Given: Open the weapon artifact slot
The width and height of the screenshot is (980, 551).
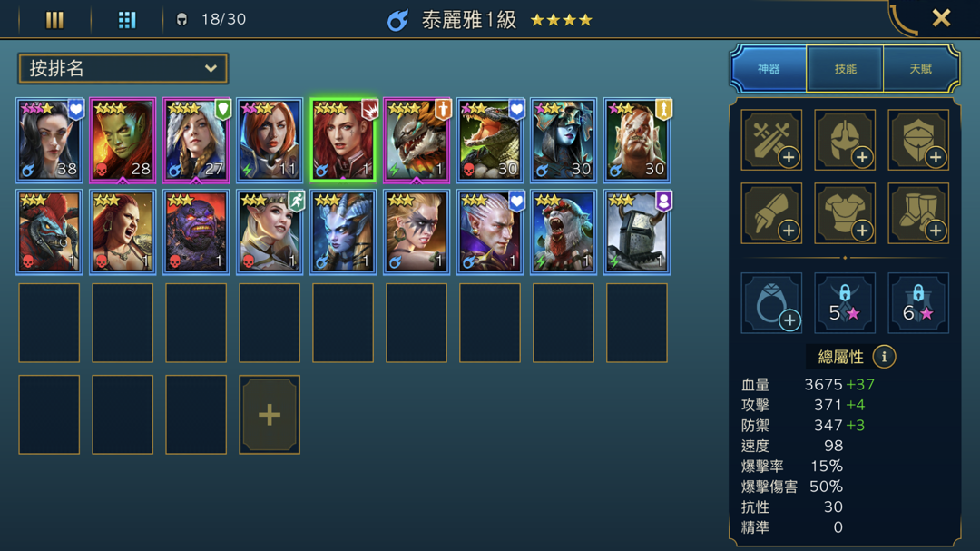Looking at the screenshot, I should click(771, 140).
